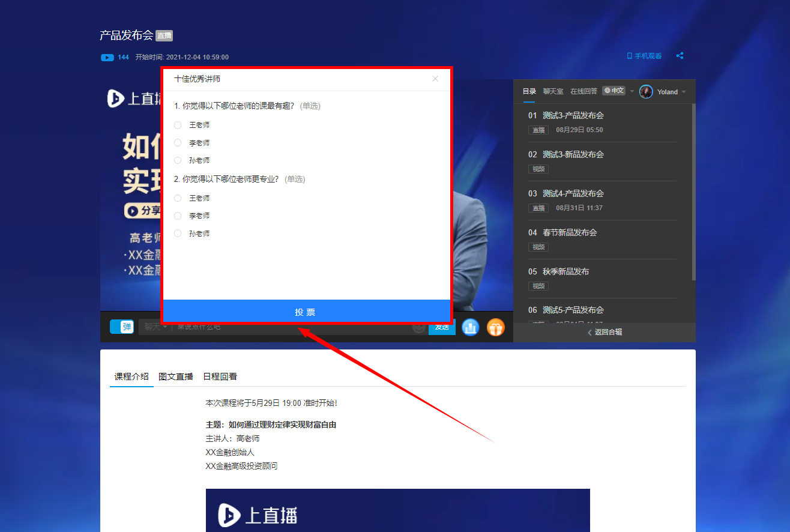Open playlist item 01 测试3-产品发布会
This screenshot has height=532, width=790.
(x=602, y=122)
